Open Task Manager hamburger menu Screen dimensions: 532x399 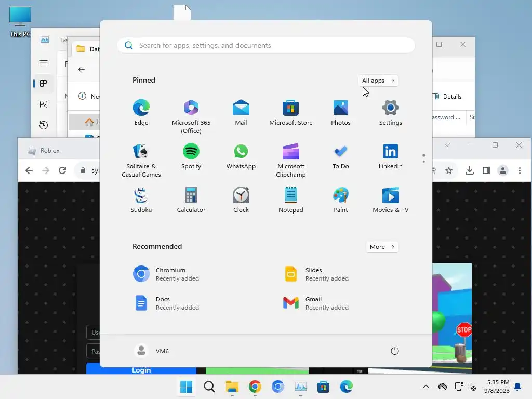(x=44, y=63)
